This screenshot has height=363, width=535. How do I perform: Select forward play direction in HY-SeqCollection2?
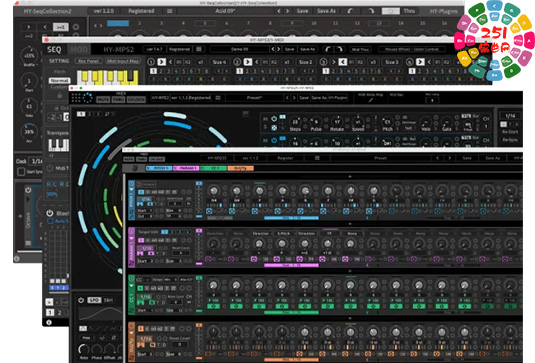(29, 27)
